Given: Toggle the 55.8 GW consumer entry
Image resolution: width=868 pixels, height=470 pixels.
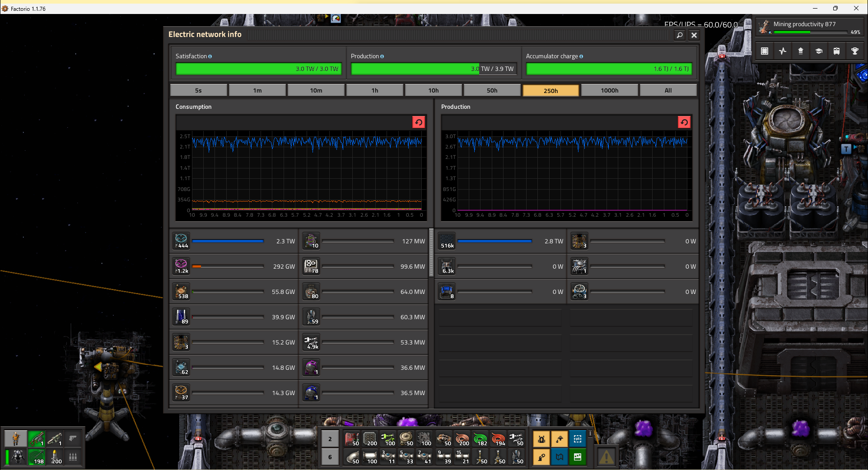Looking at the screenshot, I should 234,292.
